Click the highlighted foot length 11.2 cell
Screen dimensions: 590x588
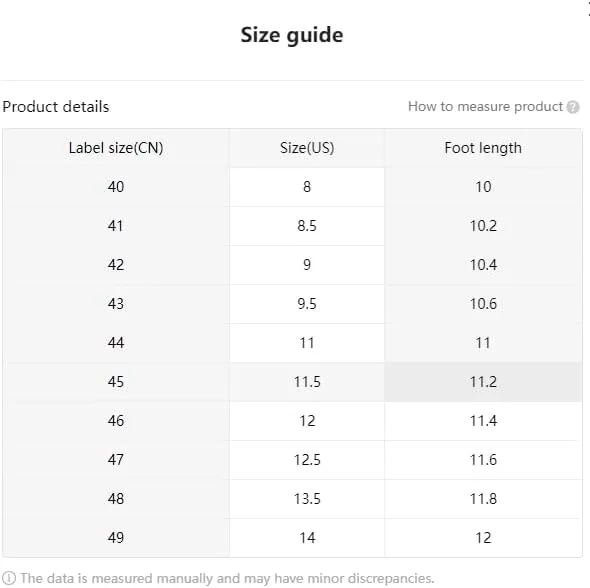coord(483,382)
